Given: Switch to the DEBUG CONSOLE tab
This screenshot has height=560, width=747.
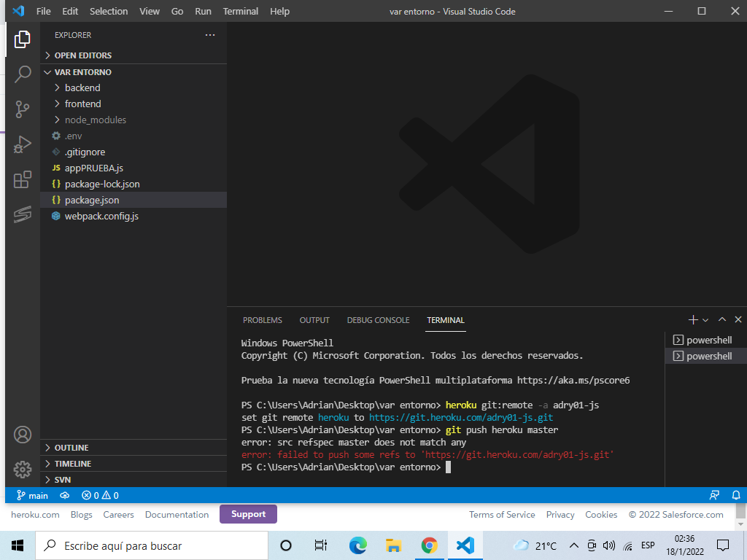Looking at the screenshot, I should (x=379, y=320).
